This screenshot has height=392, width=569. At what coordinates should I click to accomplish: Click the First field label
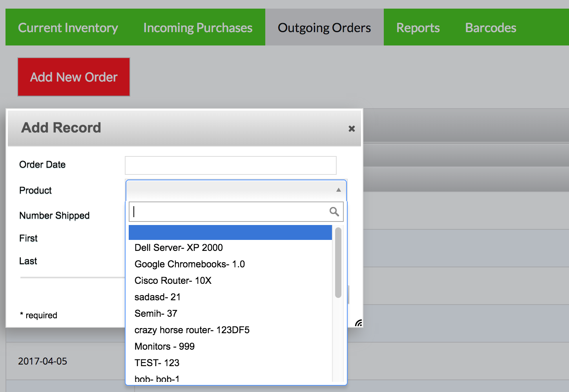[x=28, y=238]
